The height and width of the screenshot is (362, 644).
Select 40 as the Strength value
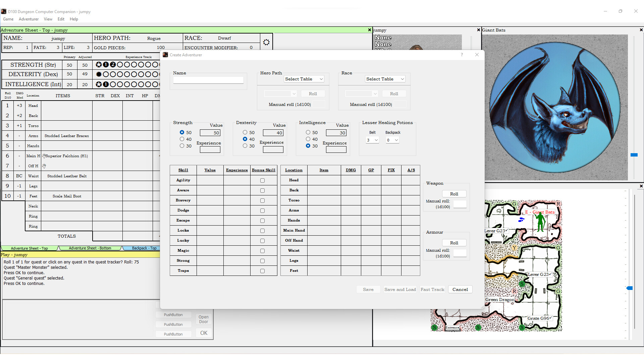click(182, 139)
